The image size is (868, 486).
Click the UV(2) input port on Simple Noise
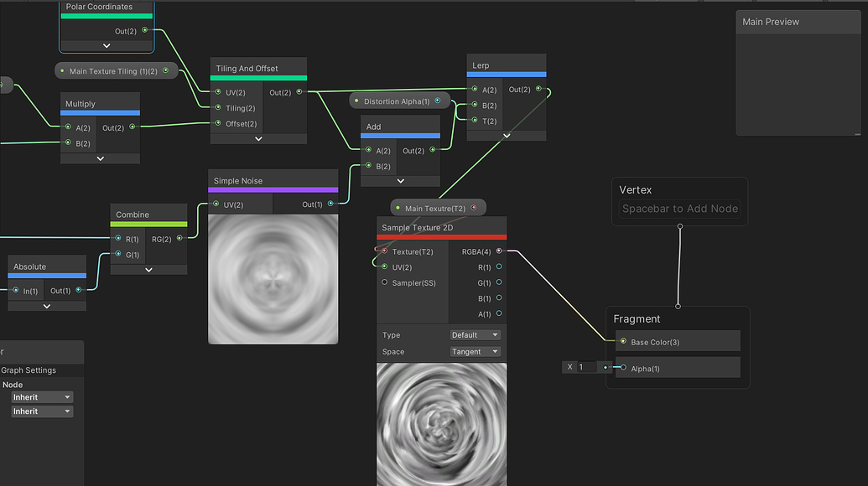[216, 204]
